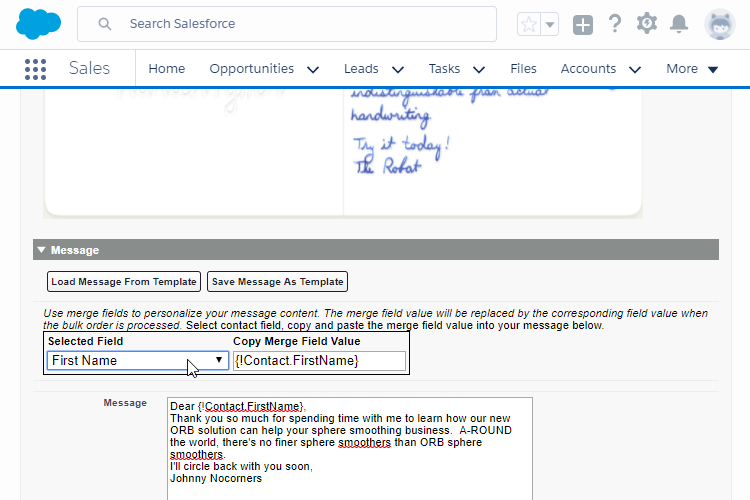The height and width of the screenshot is (500, 750).
Task: Open the Selected Field dropdown
Action: point(138,360)
